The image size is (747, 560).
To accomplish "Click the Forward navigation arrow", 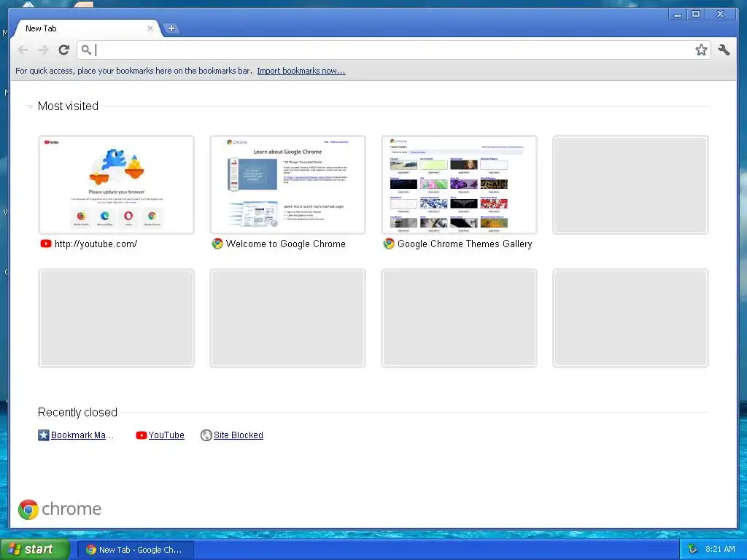I will click(43, 50).
